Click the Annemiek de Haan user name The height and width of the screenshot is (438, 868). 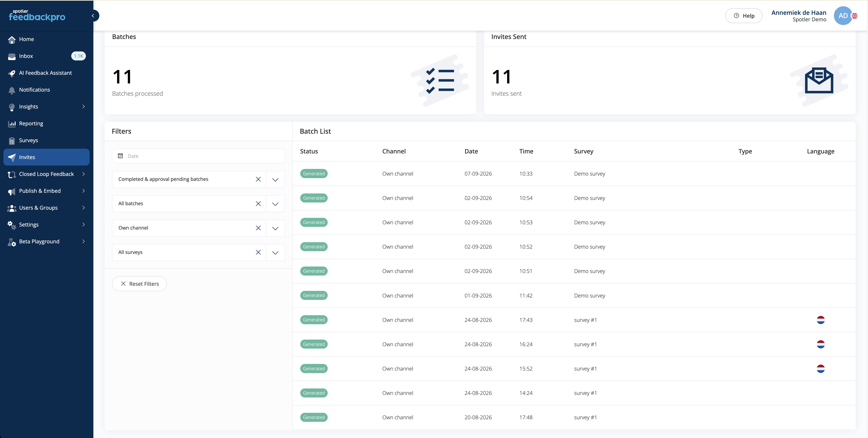pyautogui.click(x=799, y=12)
